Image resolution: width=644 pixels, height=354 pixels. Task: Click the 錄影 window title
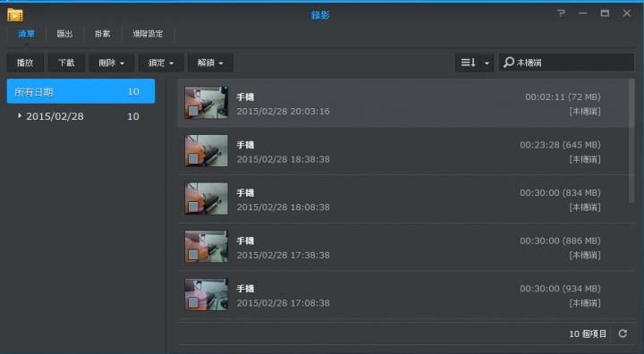[320, 15]
